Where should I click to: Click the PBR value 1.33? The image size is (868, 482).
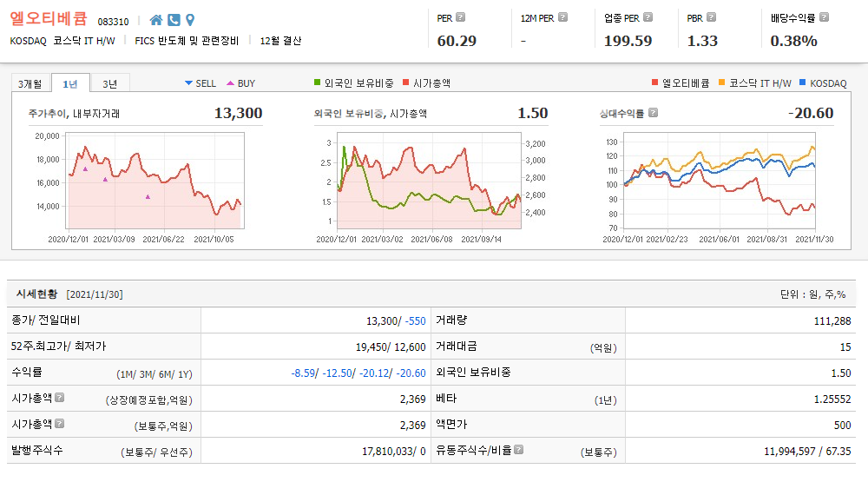click(702, 41)
